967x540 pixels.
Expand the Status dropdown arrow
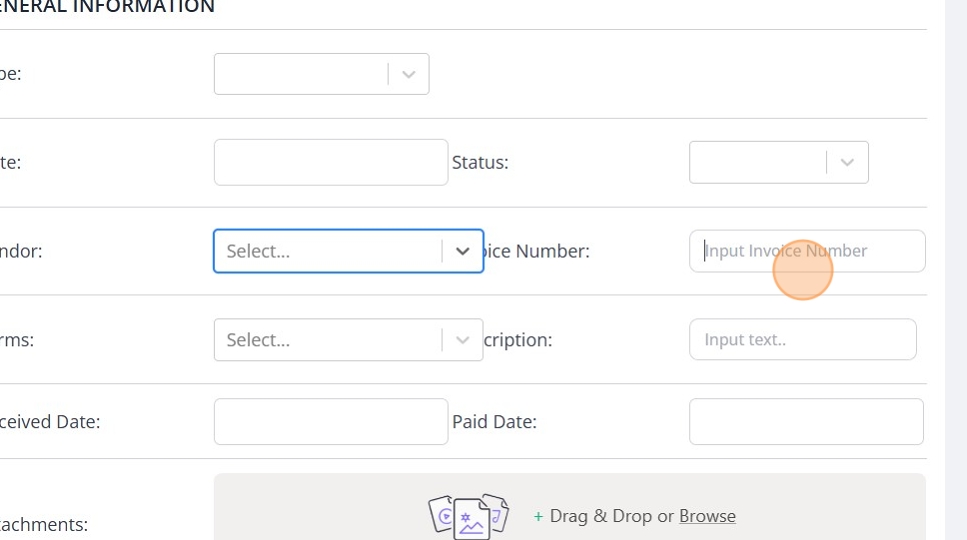point(847,162)
